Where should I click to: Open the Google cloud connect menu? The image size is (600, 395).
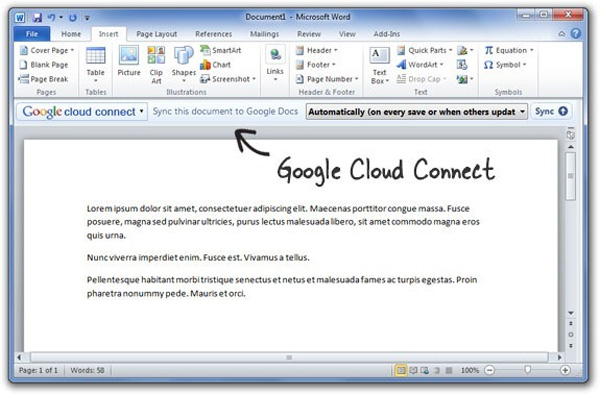pos(82,112)
